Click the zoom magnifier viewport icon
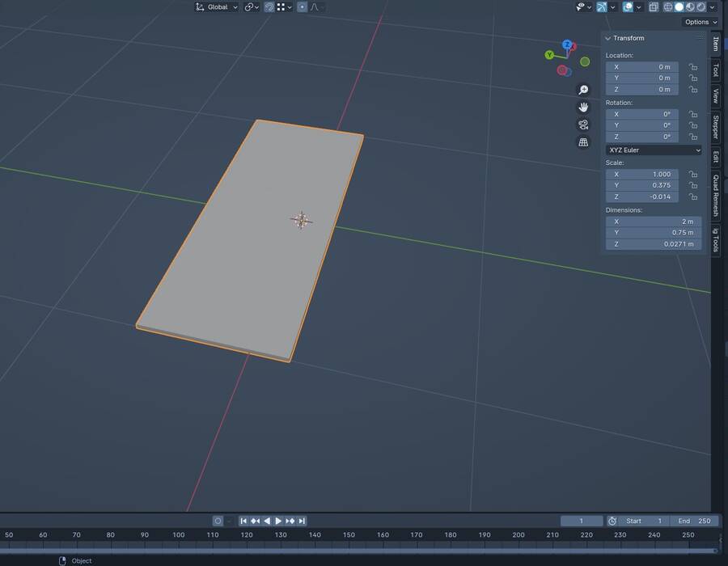The height and width of the screenshot is (566, 728). [583, 90]
